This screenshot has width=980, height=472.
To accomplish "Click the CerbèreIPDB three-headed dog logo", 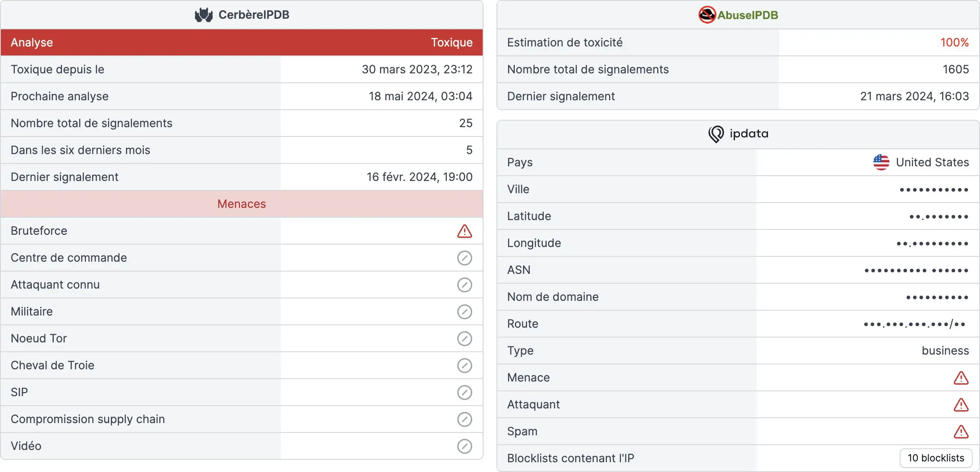I will click(203, 15).
